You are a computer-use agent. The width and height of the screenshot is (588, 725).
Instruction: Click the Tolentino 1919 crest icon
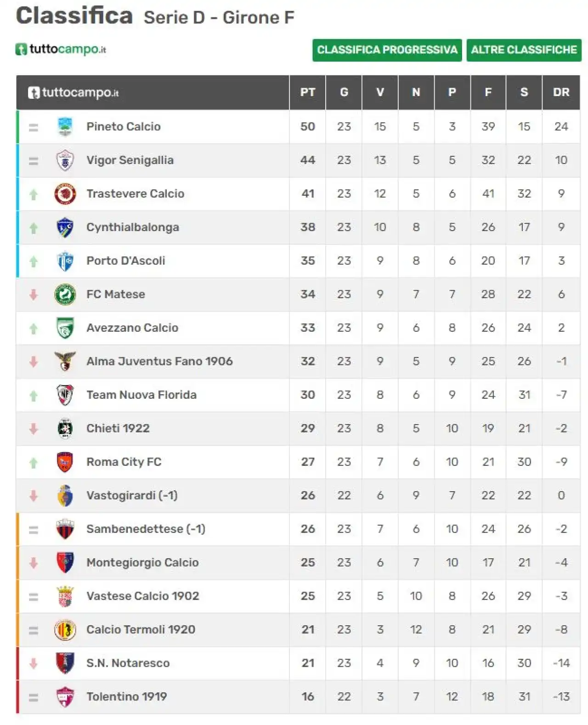pos(65,697)
